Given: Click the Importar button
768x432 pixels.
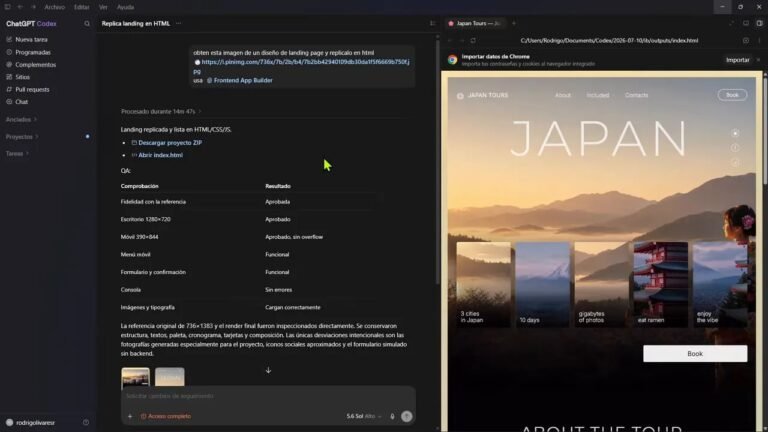Looking at the screenshot, I should pos(738,60).
